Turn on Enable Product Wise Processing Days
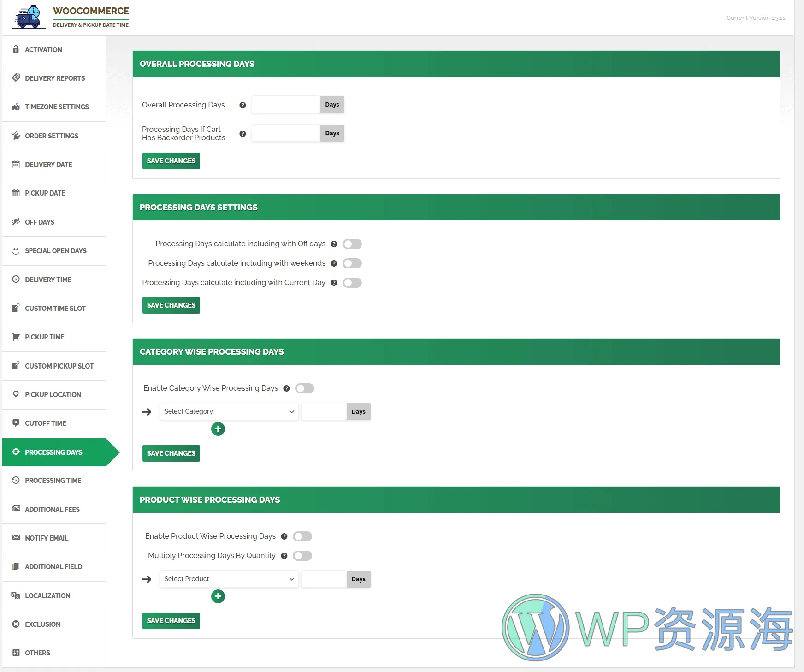The width and height of the screenshot is (804, 672). click(302, 536)
